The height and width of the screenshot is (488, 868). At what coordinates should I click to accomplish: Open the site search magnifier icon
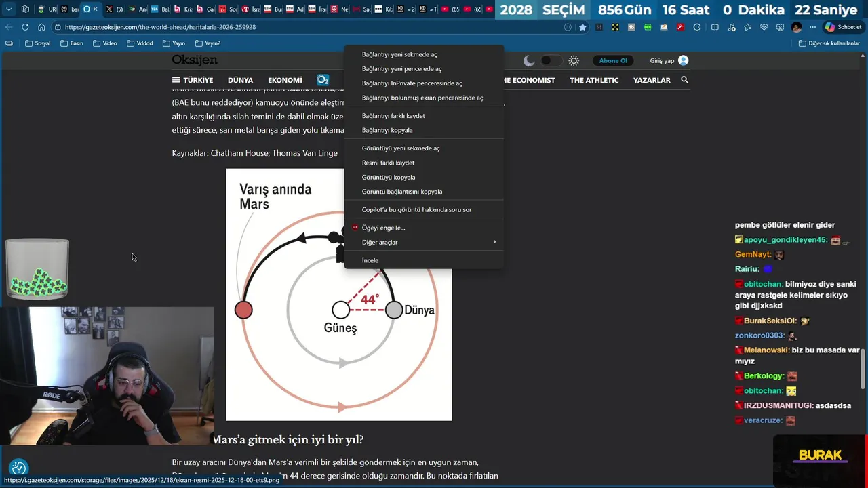tap(684, 80)
